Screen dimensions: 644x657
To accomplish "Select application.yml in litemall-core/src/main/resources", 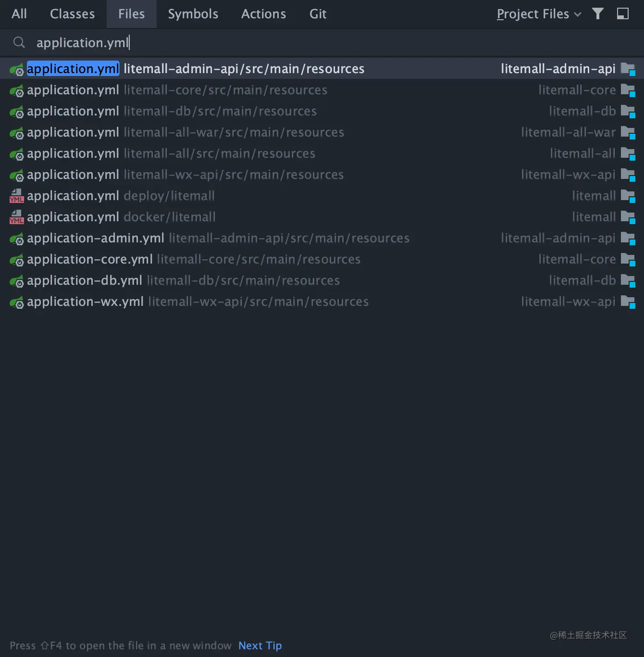I will 322,90.
